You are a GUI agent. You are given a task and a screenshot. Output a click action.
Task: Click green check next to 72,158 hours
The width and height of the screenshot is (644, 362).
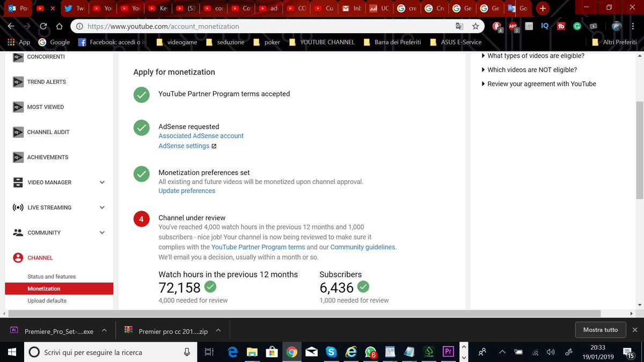210,286
